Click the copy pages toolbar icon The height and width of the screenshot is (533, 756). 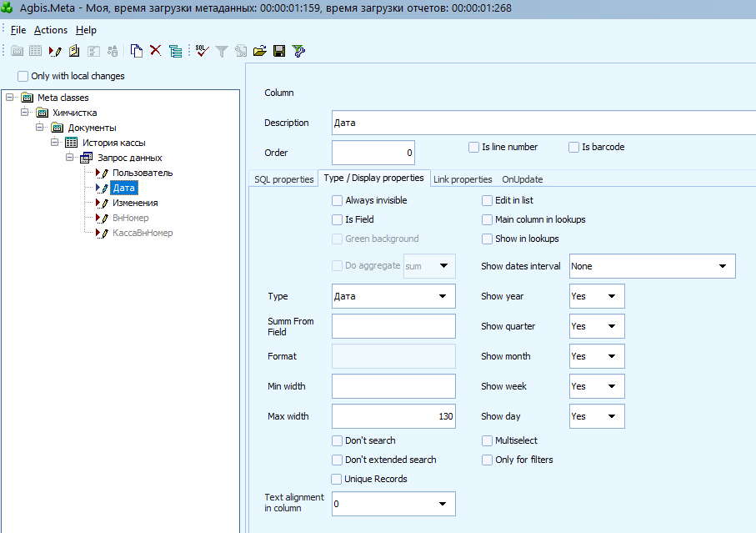(x=137, y=51)
